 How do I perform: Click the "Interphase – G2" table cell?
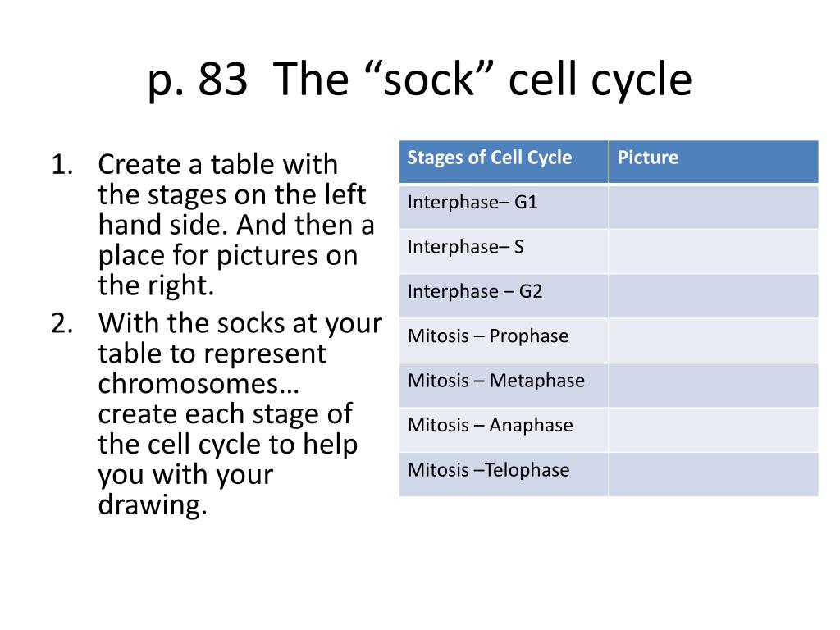pyautogui.click(x=504, y=296)
